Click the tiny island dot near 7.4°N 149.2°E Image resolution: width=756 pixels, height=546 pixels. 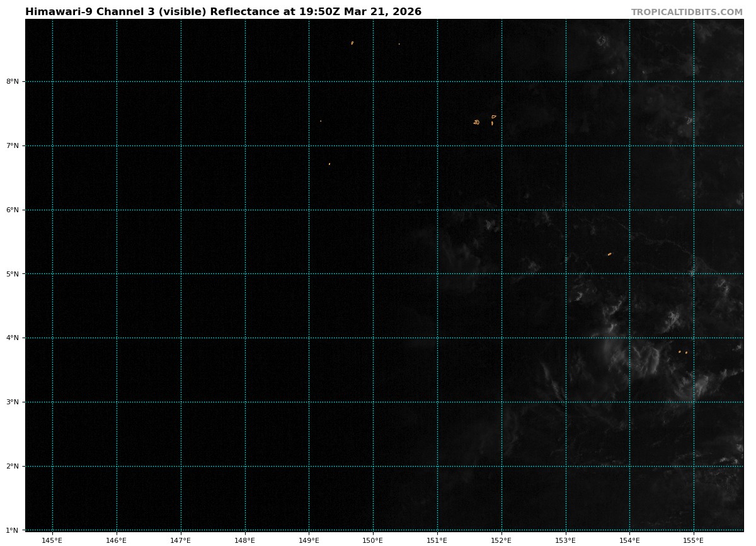[321, 121]
